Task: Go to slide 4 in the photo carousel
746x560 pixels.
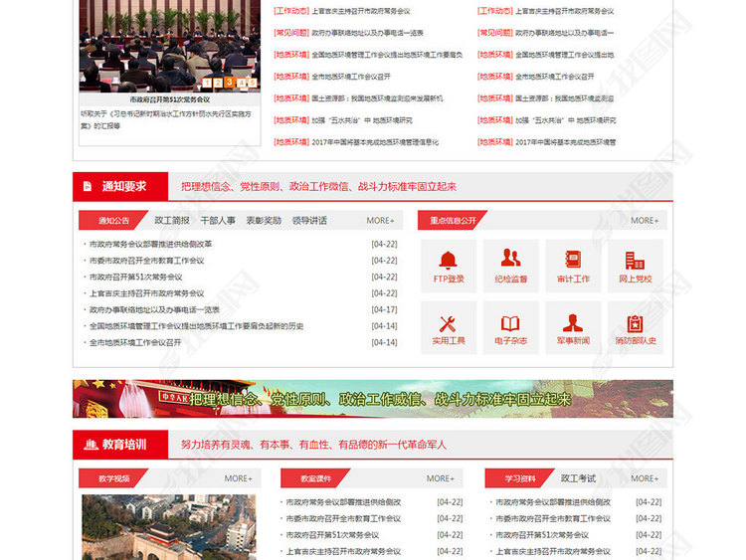Action: [242, 83]
